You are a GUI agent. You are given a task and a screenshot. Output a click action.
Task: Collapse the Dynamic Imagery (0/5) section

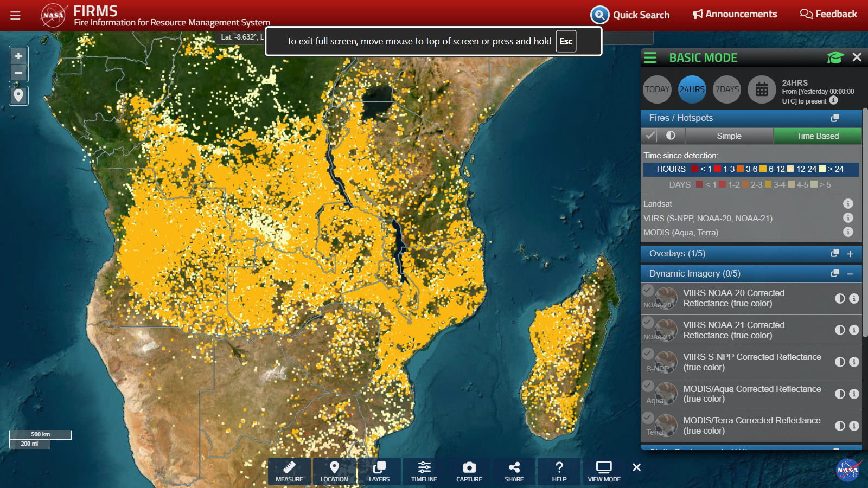[850, 274]
